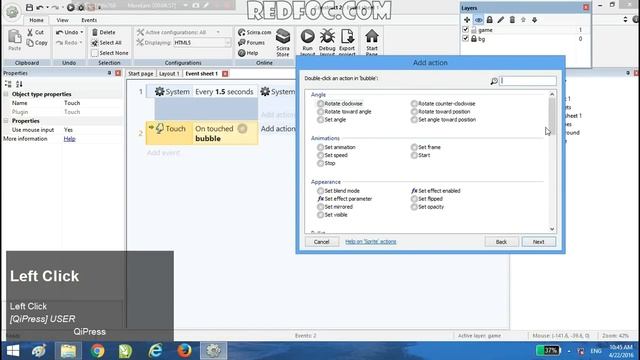640x360 pixels.
Task: Click the quick-access run play icon
Action: tap(71, 7)
